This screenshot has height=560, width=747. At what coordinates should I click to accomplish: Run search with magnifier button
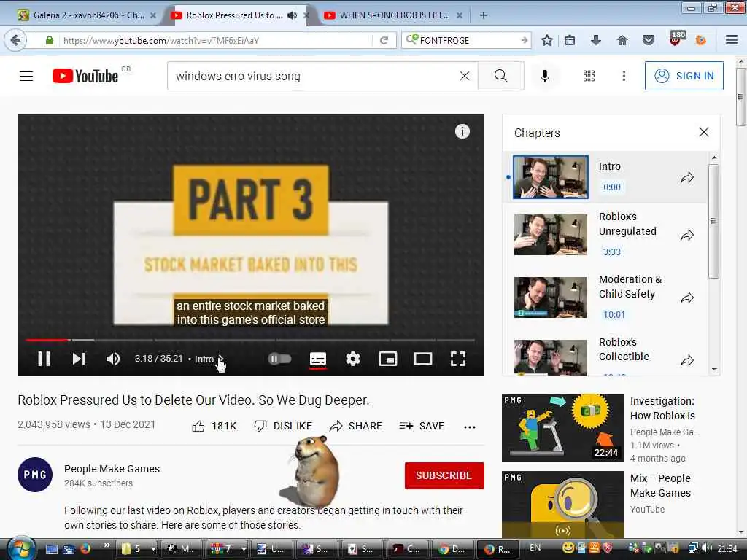tap(500, 76)
